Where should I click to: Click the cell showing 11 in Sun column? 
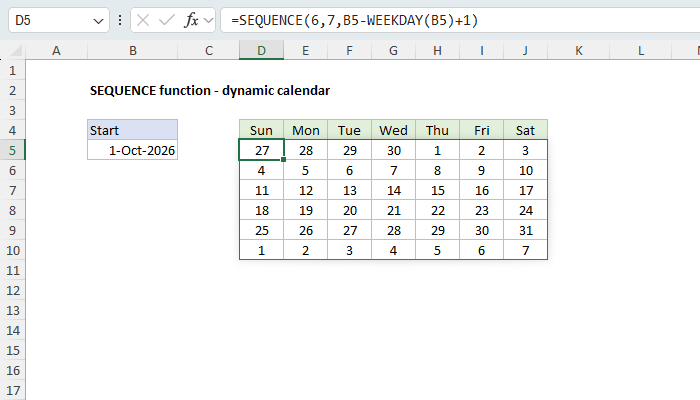coord(261,190)
